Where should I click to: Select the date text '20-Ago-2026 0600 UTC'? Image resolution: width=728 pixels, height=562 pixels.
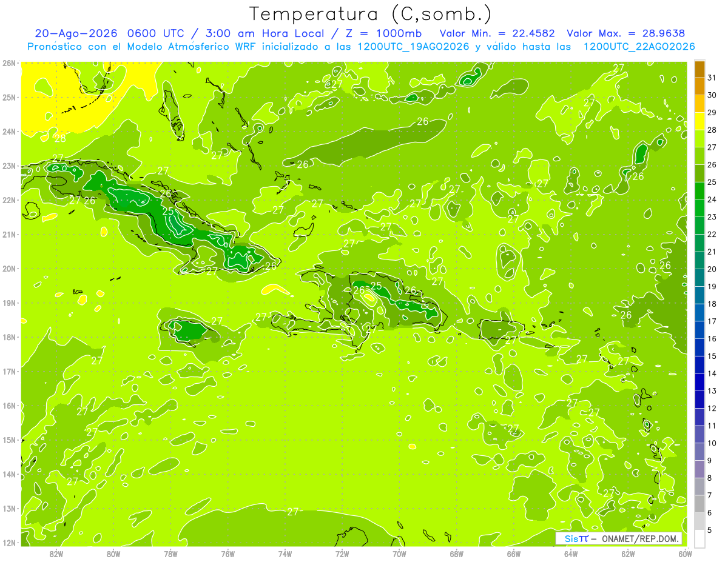pyautogui.click(x=109, y=33)
